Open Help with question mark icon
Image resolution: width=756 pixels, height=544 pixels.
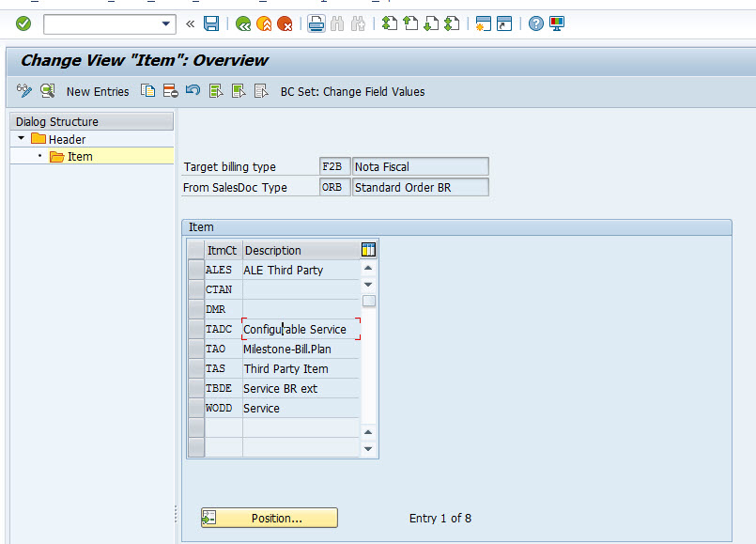[535, 23]
